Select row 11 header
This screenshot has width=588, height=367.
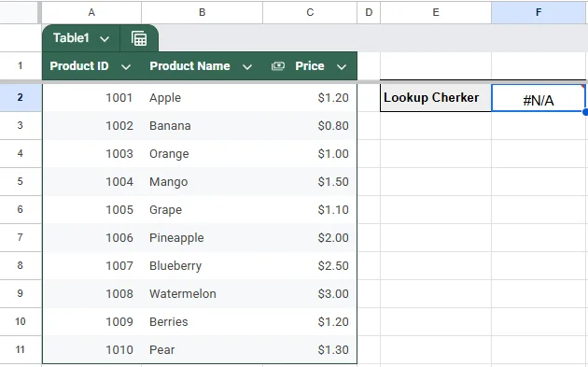pyautogui.click(x=21, y=350)
